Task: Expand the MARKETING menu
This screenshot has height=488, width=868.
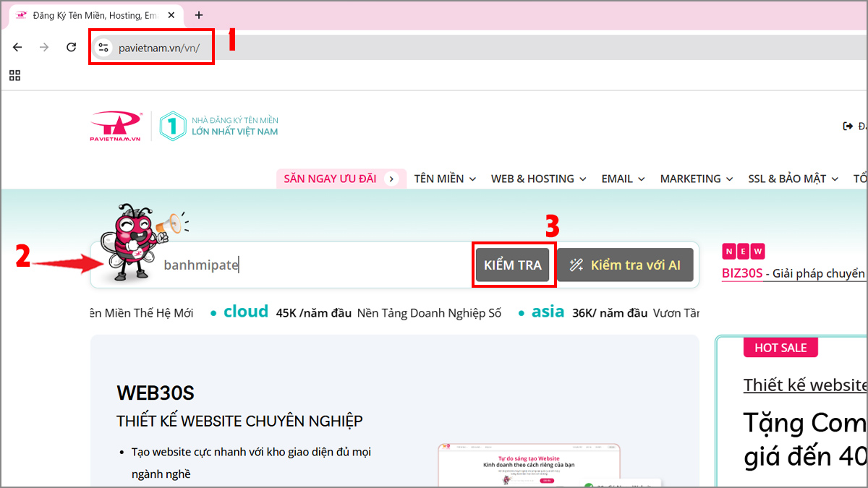Action: pyautogui.click(x=697, y=179)
